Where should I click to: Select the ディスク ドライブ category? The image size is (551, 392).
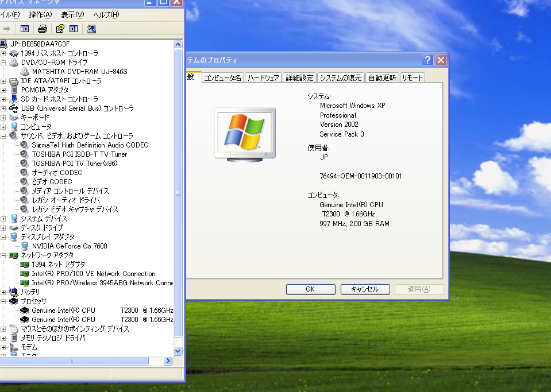coord(42,228)
